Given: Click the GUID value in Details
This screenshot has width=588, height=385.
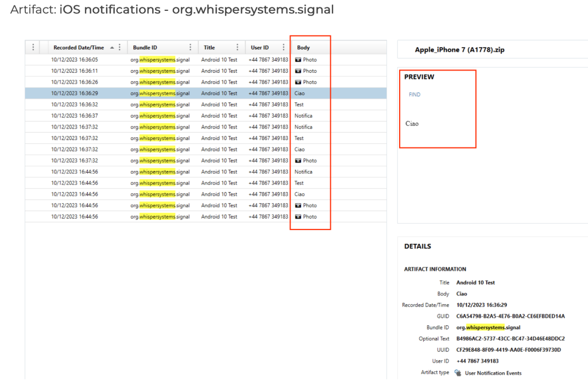Looking at the screenshot, I should [510, 316].
